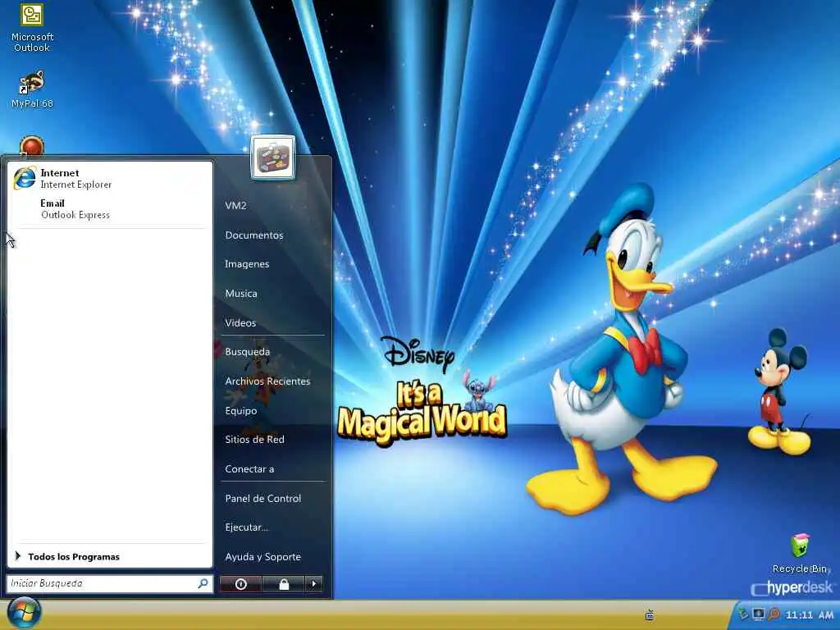Viewport: 840px width, 630px height.
Task: Click the 11:11 AM clock
Action: pos(810,615)
